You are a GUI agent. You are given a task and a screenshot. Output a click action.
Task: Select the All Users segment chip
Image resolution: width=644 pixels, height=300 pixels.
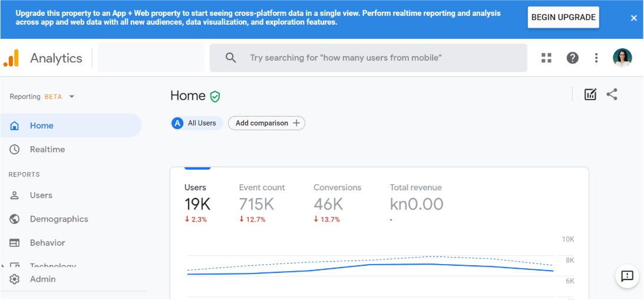196,123
